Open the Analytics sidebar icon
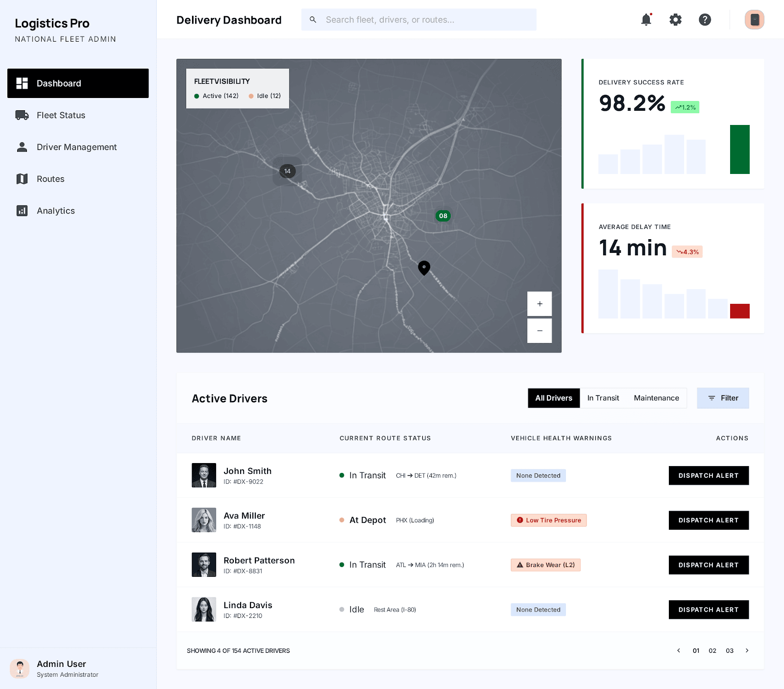 tap(22, 210)
